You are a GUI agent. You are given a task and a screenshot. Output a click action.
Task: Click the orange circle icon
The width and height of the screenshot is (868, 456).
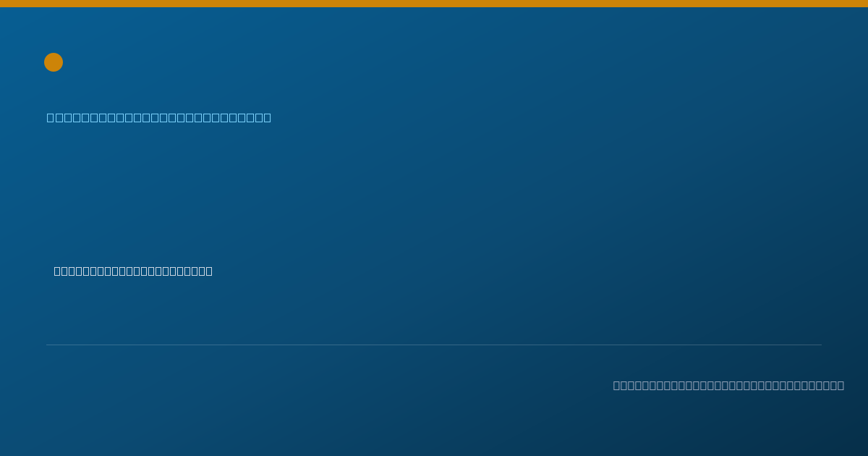[54, 62]
